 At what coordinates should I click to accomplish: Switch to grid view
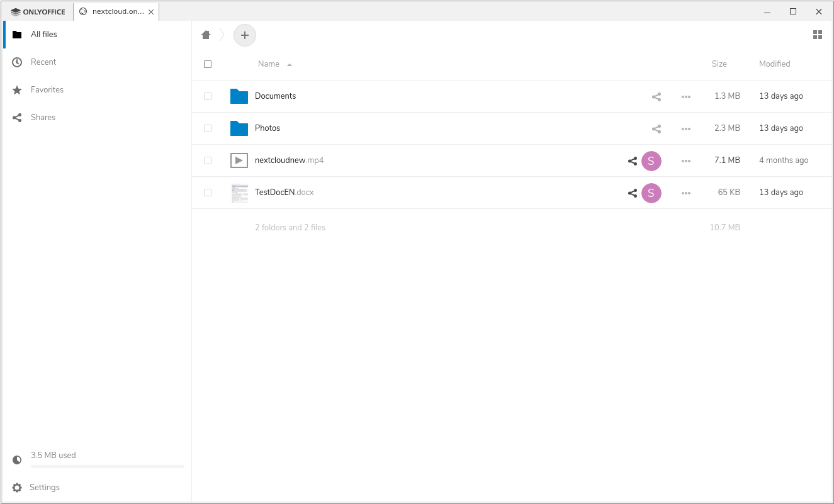tap(818, 35)
